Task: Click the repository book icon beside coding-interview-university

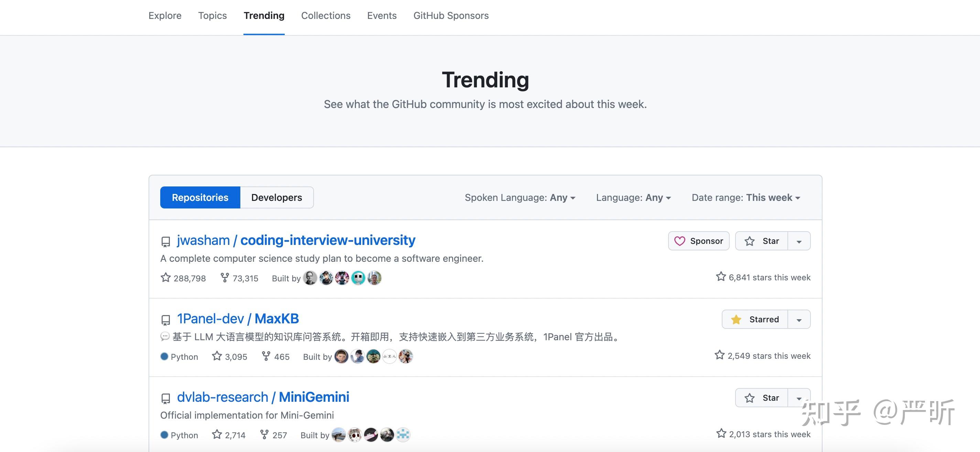Action: (165, 241)
